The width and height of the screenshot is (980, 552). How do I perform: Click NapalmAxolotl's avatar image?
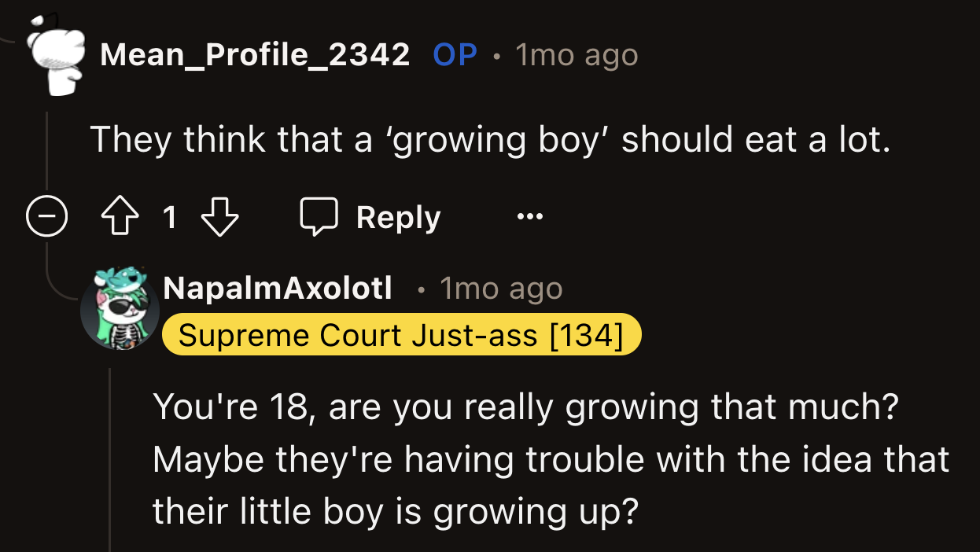pos(120,308)
